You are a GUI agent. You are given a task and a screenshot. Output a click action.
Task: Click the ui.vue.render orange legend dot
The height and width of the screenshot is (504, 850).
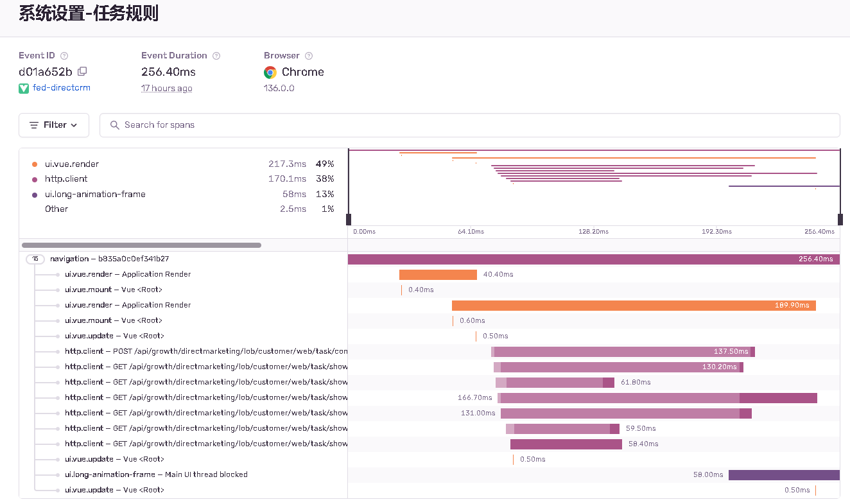click(x=35, y=164)
